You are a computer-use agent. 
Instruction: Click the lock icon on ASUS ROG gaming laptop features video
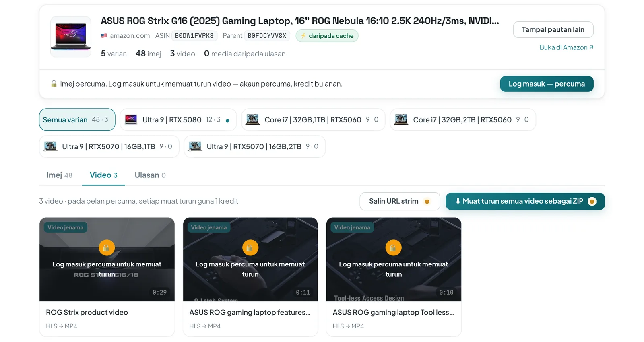(x=250, y=248)
